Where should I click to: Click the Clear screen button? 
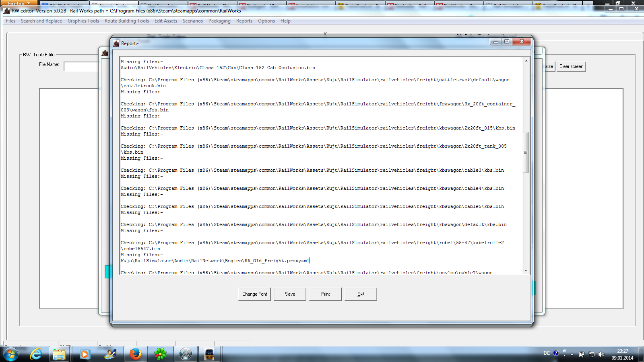tap(571, 66)
